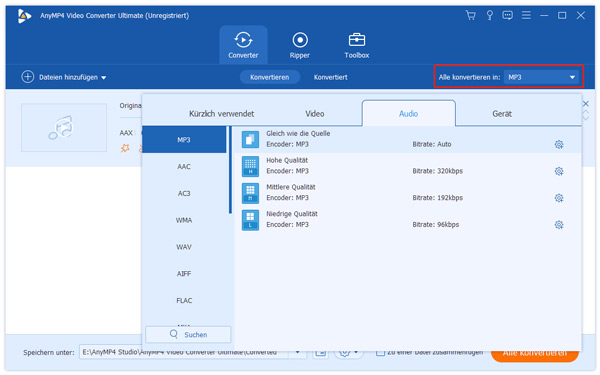The width and height of the screenshot is (600, 375).
Task: Open the Alle konvertieren in MP3 dropdown
Action: coord(541,77)
